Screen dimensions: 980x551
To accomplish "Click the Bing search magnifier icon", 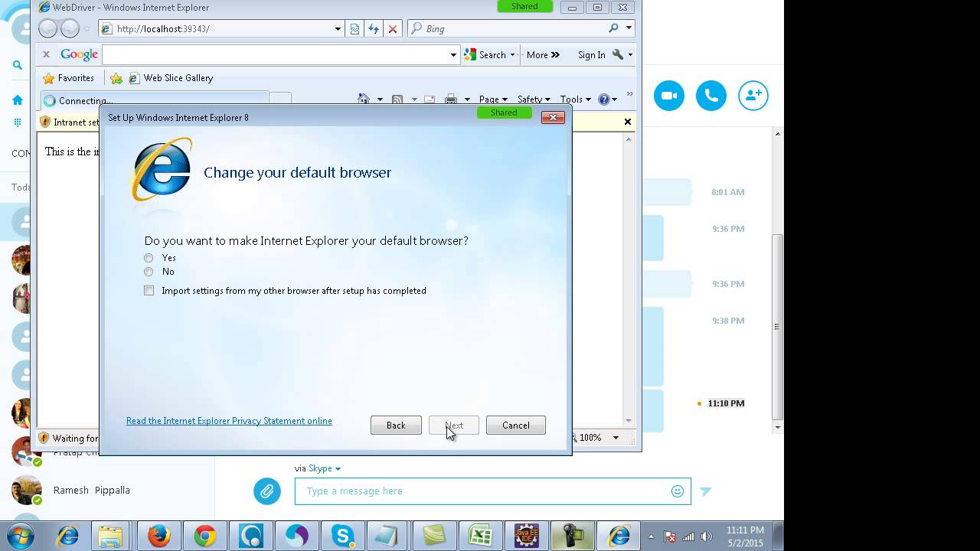I will coord(613,28).
